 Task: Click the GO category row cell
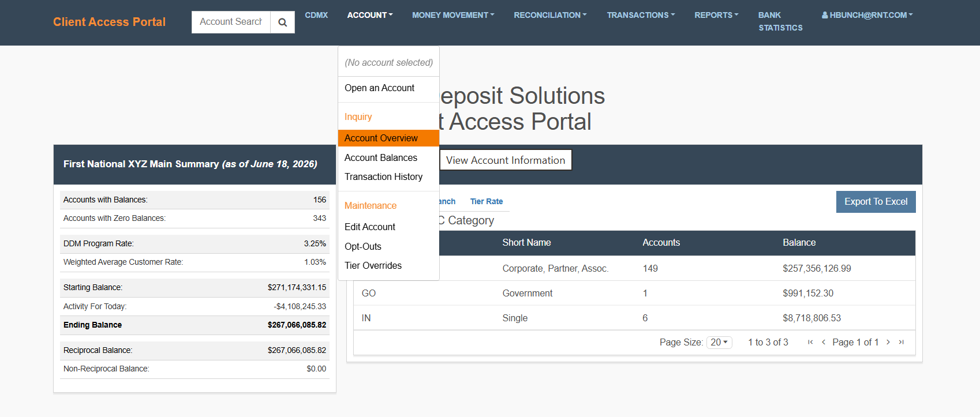click(x=369, y=293)
